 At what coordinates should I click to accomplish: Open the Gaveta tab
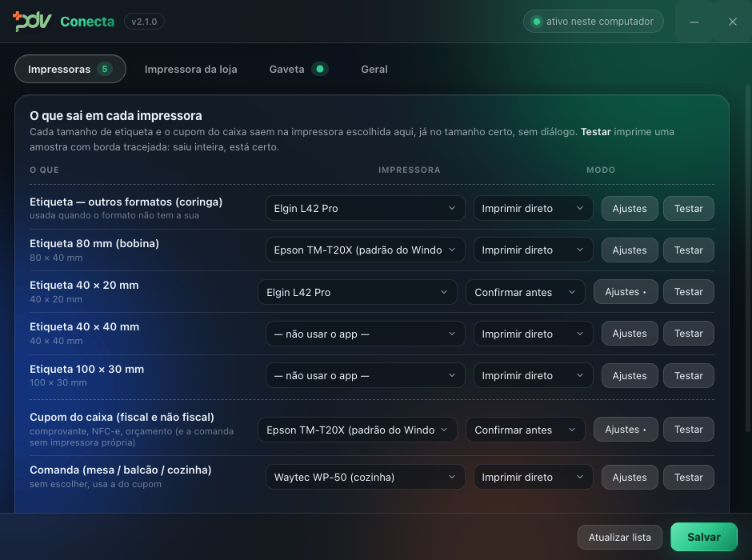pyautogui.click(x=298, y=69)
